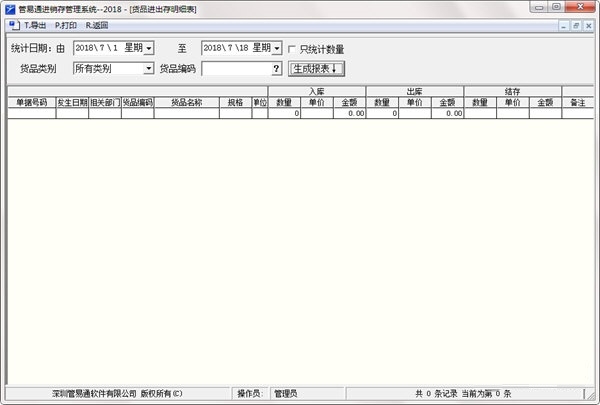The image size is (600, 405).
Task: Click the 金额 header under 结存
Action: tap(545, 103)
